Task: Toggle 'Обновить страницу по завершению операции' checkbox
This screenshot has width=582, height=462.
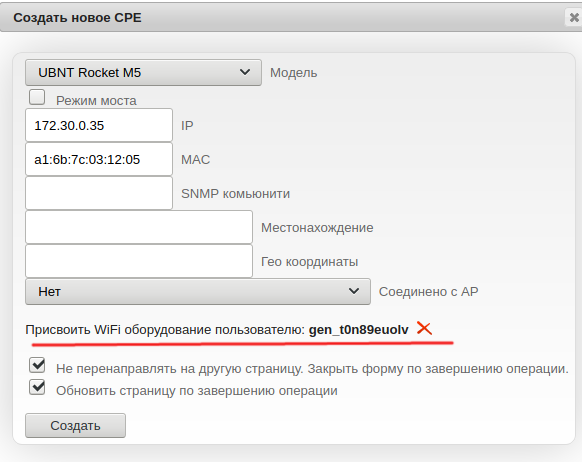Action: pos(37,387)
